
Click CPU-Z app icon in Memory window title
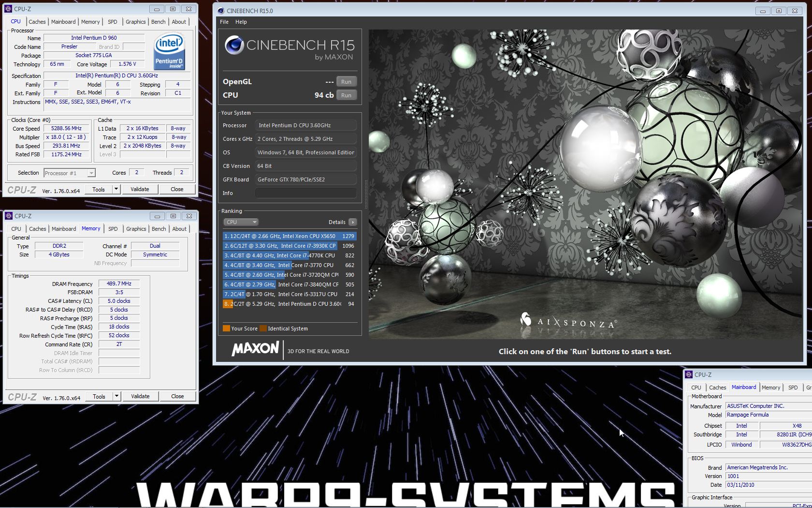click(9, 216)
